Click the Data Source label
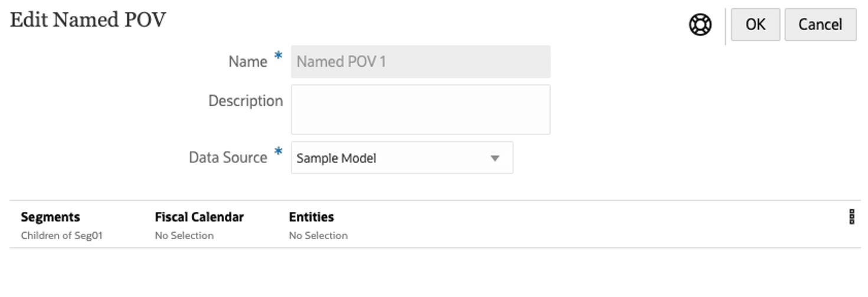Screen dimensions: 868x297 (x=228, y=158)
